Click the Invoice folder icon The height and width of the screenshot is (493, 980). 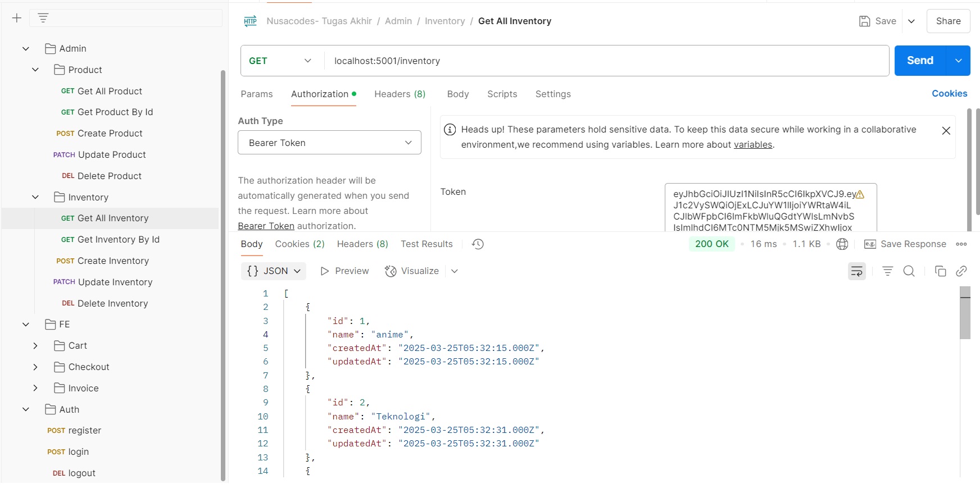(60, 389)
